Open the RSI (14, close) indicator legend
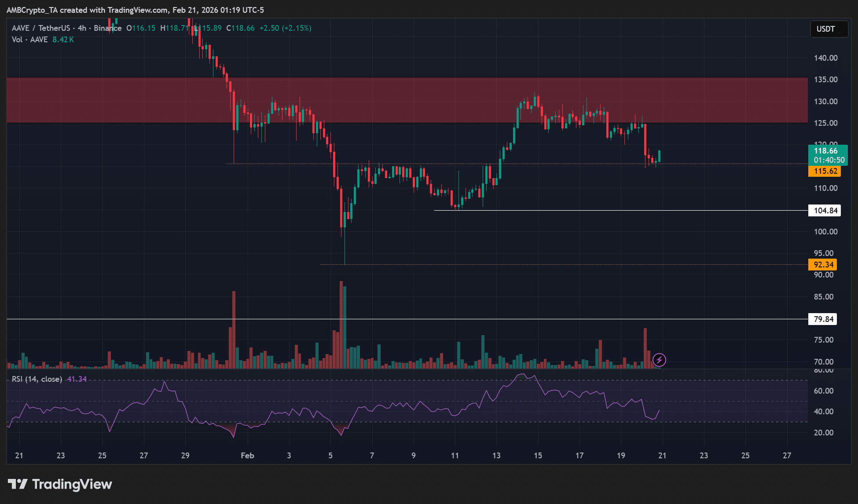 coord(37,379)
